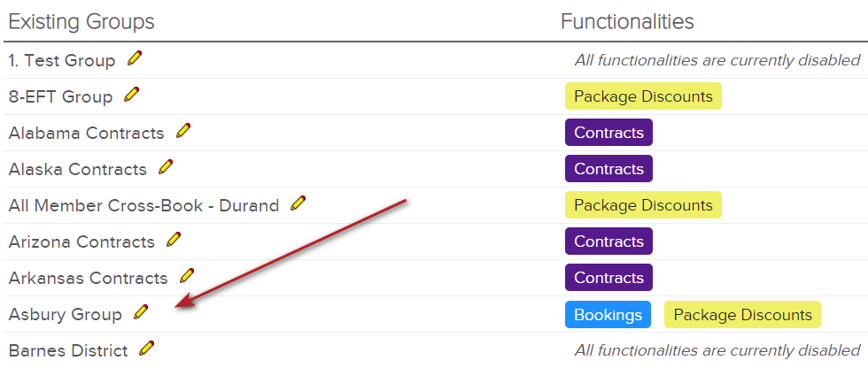Click the Barnes District group name

[x=68, y=351]
